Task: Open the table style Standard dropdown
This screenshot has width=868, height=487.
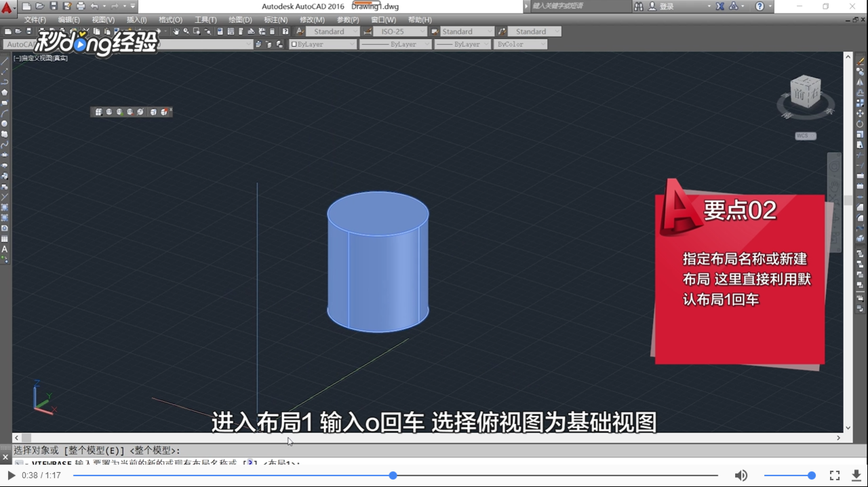Action: click(467, 31)
